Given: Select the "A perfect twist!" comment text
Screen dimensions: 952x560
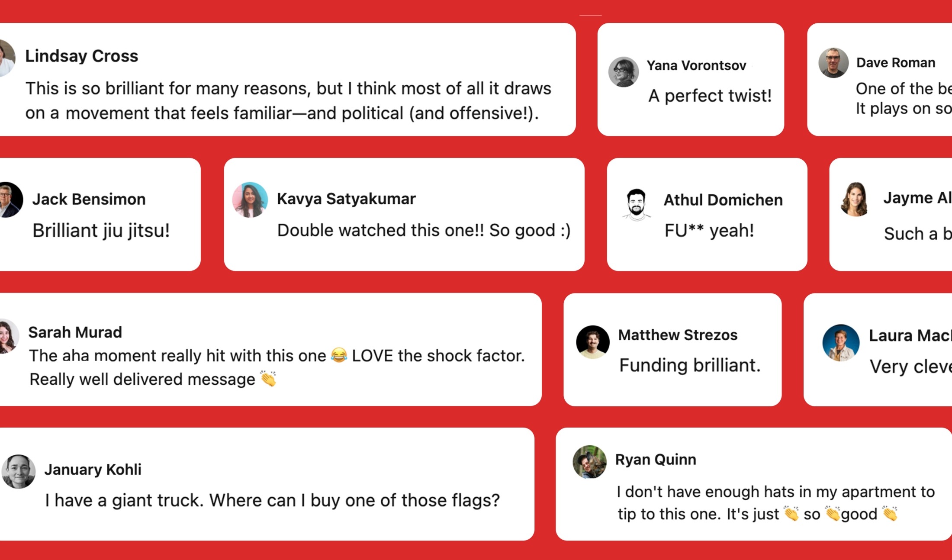Looking at the screenshot, I should (x=710, y=96).
